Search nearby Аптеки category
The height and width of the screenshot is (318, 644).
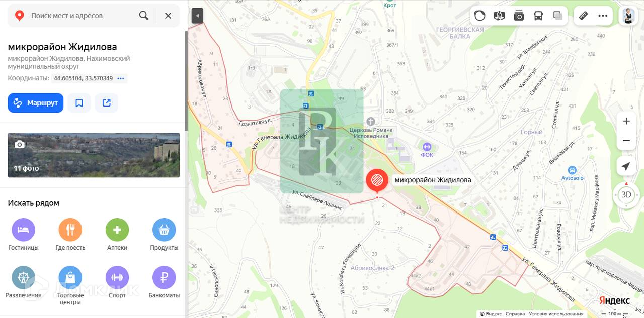pos(117,235)
